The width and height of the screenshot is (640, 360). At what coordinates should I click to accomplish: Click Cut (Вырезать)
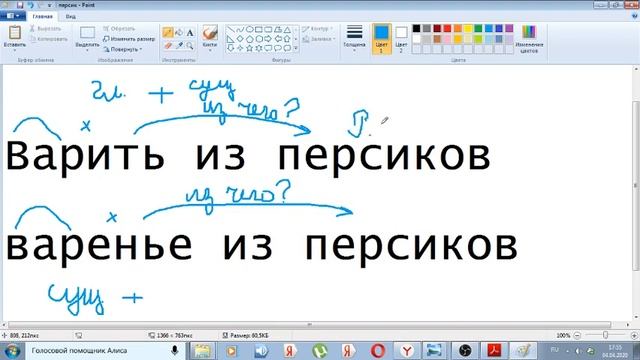tap(45, 29)
